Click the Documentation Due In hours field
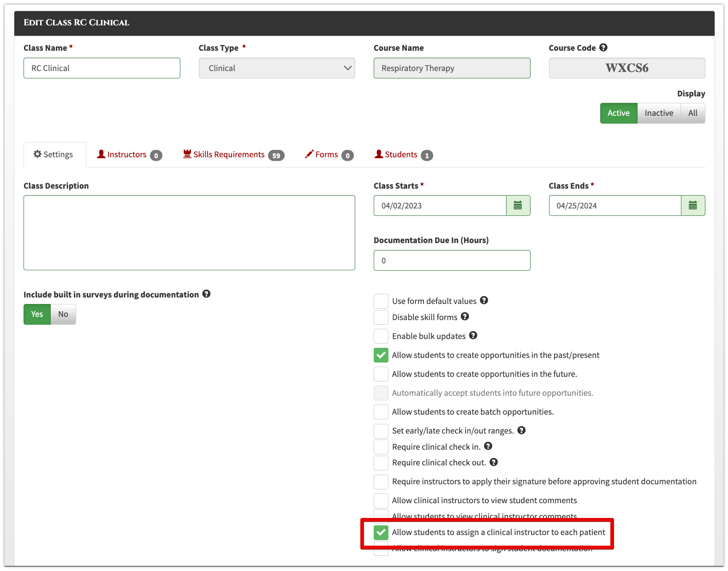 pos(452,261)
